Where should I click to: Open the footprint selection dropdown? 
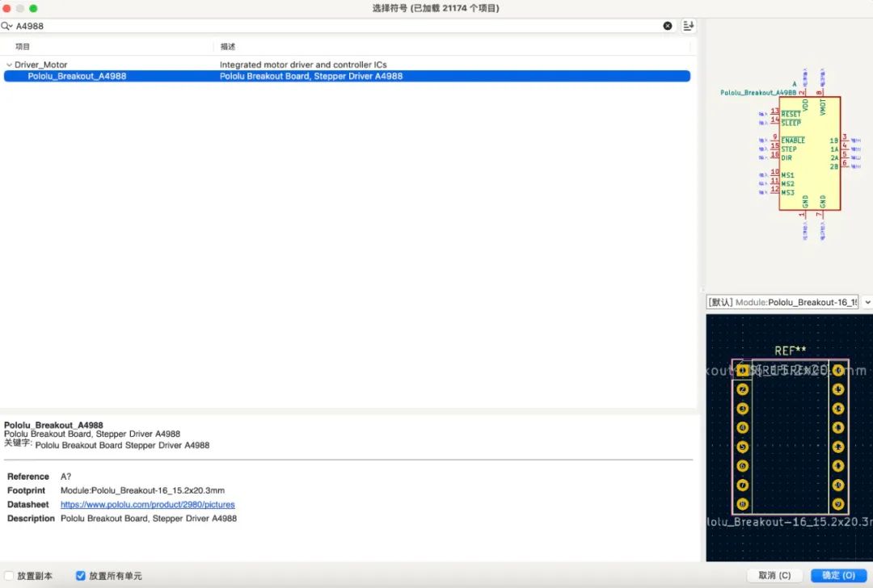[782, 302]
